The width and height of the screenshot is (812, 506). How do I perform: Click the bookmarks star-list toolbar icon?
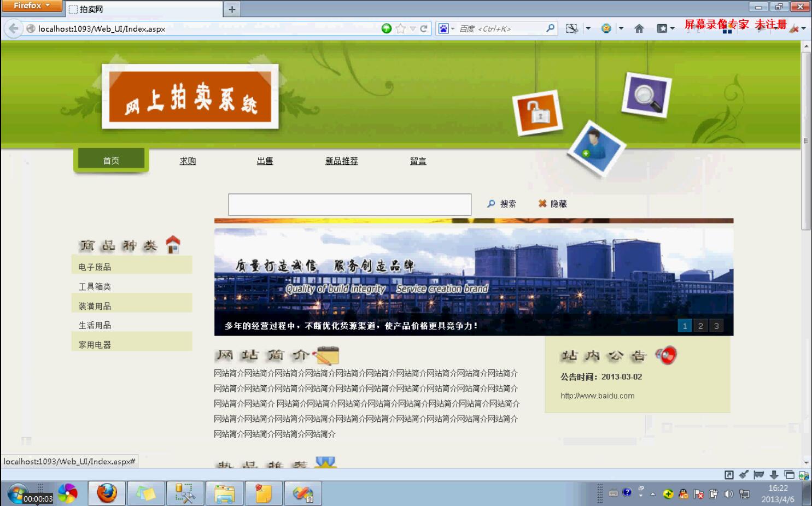coord(662,28)
